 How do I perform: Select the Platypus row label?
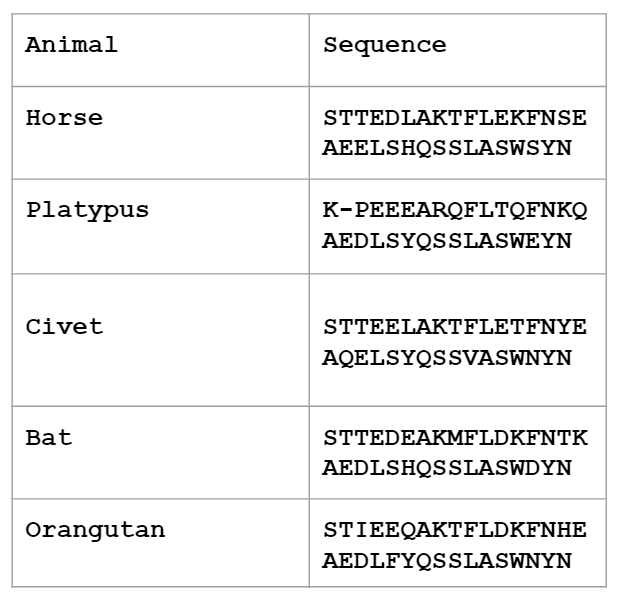tap(87, 210)
